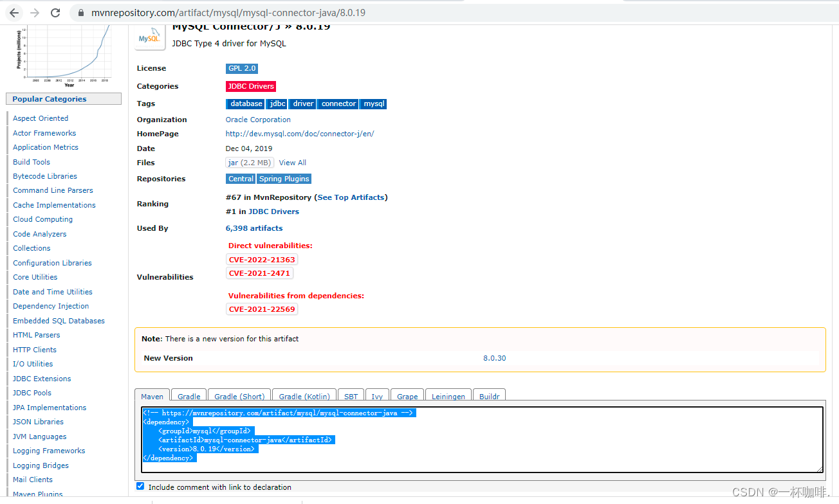Click the jdbc tag
The image size is (839, 504).
pyautogui.click(x=278, y=104)
